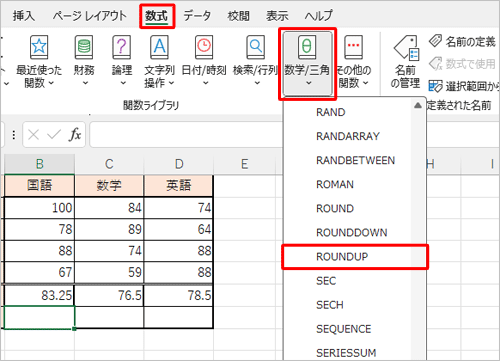Choose SERIESSUM from the function list

tap(348, 353)
